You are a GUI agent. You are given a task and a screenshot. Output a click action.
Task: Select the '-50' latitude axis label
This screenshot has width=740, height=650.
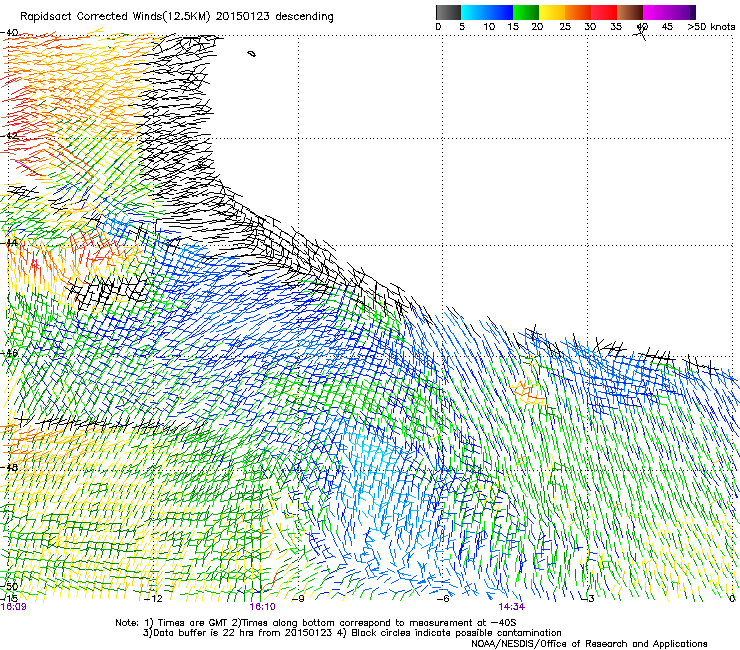pos(9,586)
